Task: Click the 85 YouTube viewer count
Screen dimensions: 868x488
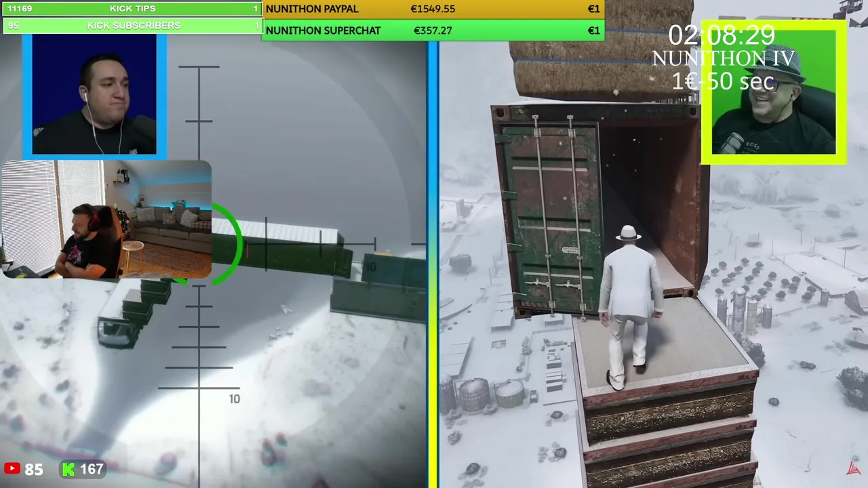Action: click(34, 469)
